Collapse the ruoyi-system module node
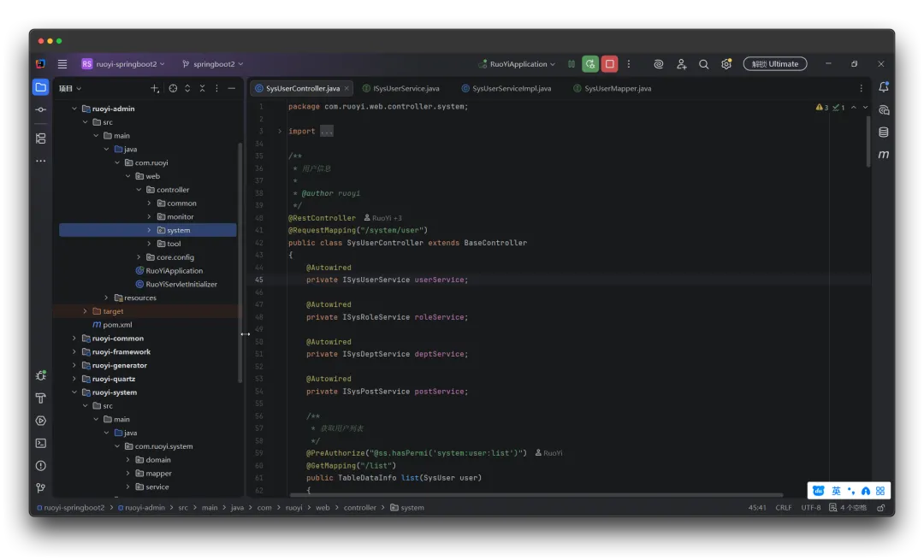The image size is (924, 560). click(x=74, y=392)
